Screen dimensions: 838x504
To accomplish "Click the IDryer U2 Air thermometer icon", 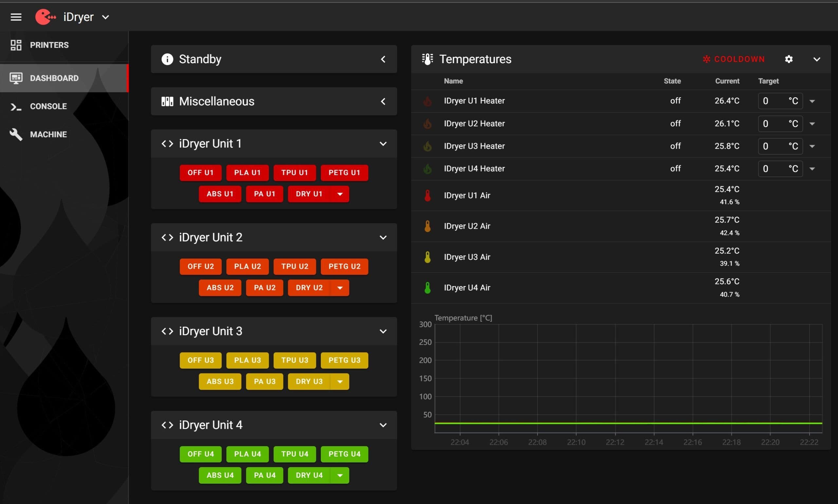I will click(428, 226).
